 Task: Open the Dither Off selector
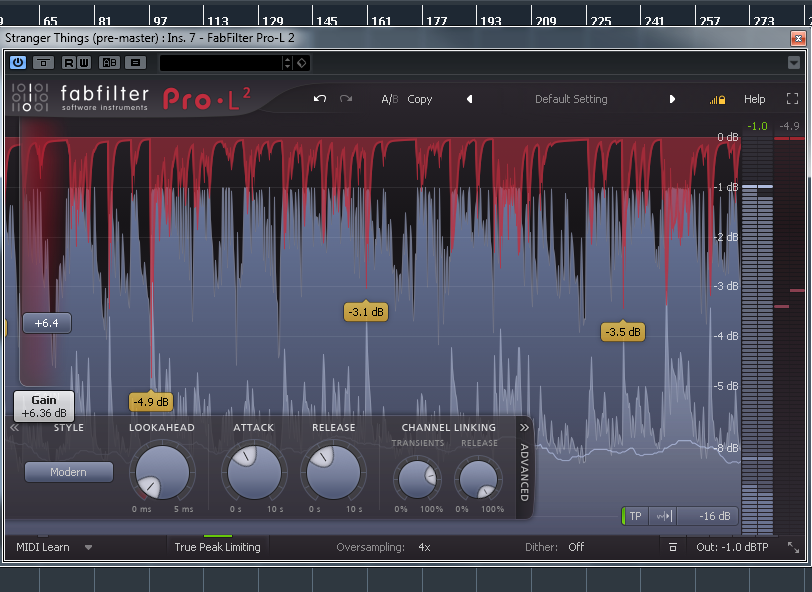576,547
